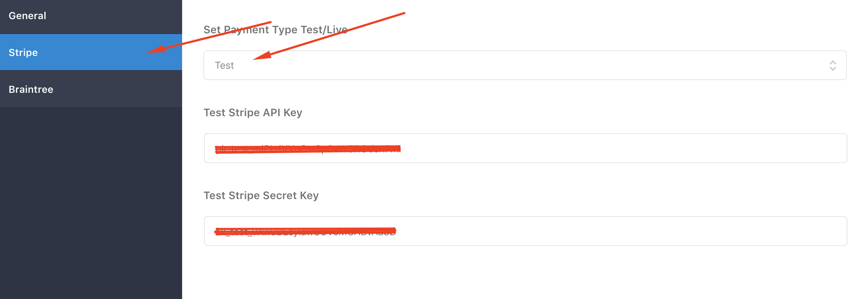Click the down chevron of payment type selector
Image resolution: width=868 pixels, height=299 pixels.
tap(833, 69)
